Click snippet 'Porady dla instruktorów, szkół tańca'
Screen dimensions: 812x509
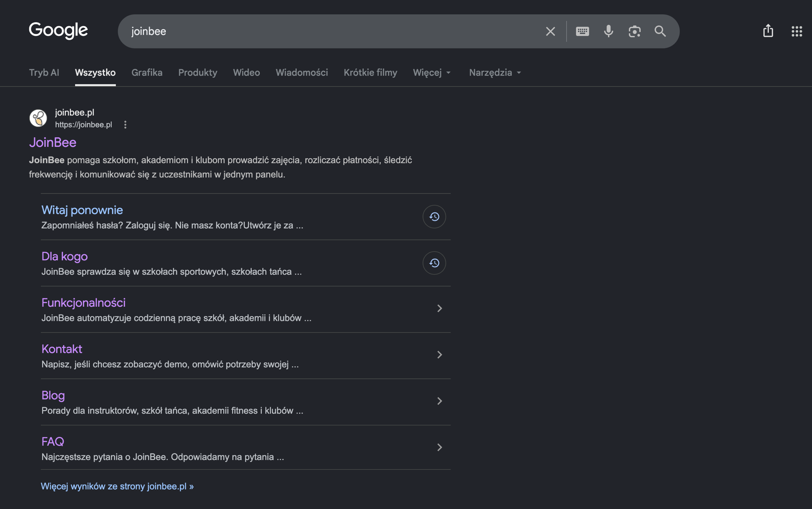[172, 410]
